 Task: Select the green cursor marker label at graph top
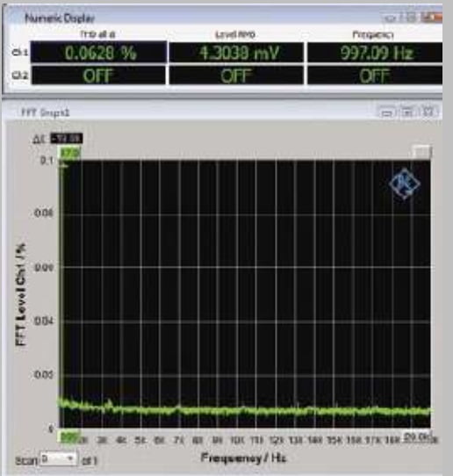(69, 153)
